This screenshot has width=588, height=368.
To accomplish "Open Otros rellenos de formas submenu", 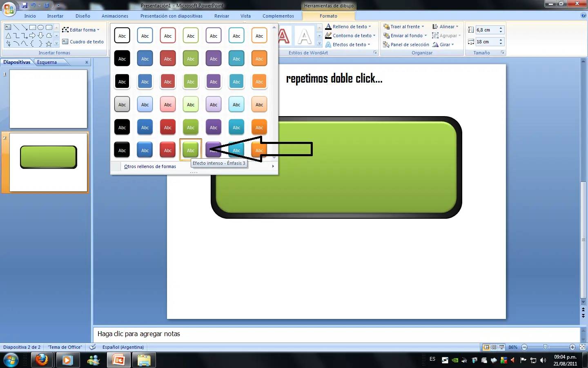I will pos(194,166).
